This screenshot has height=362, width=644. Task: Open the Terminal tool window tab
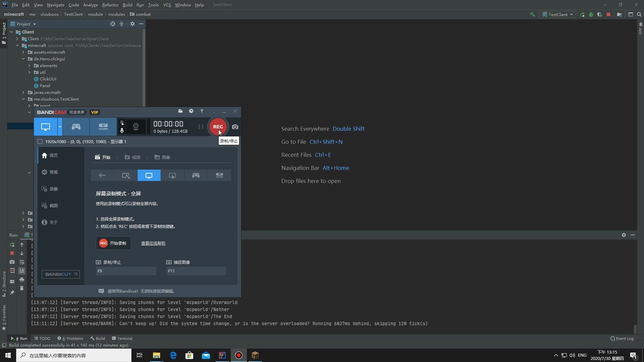[122, 338]
